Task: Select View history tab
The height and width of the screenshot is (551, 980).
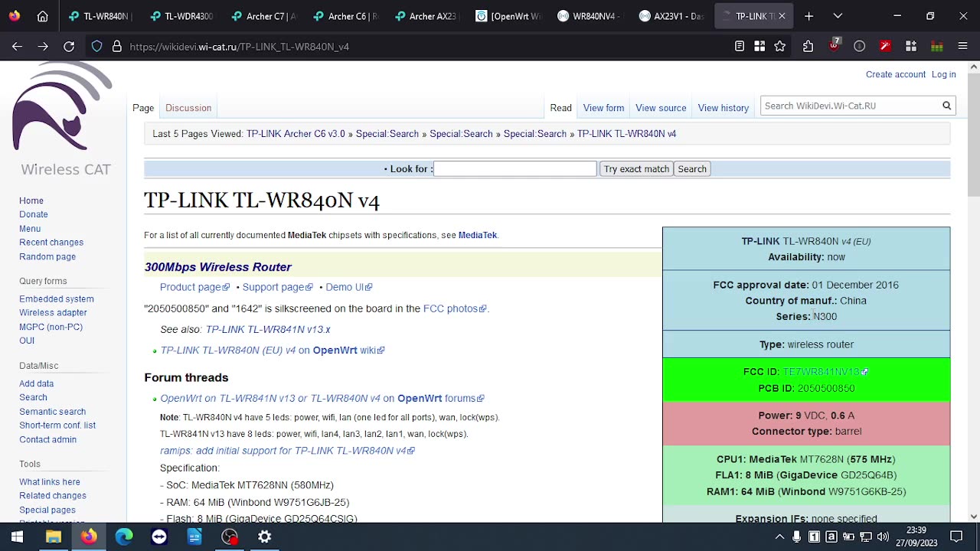Action: pos(724,108)
